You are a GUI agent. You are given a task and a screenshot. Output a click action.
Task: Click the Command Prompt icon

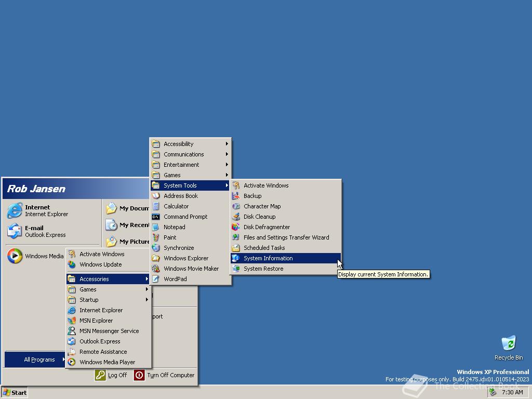tap(156, 217)
